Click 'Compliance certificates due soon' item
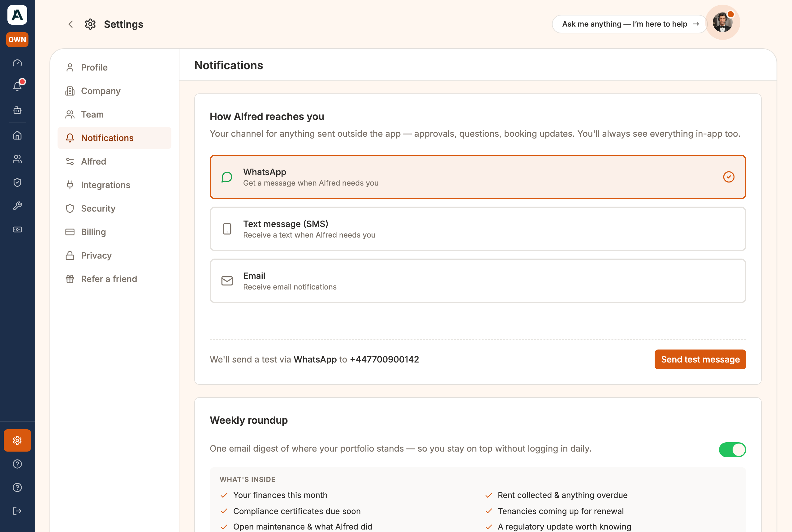Image resolution: width=792 pixels, height=532 pixels. (x=297, y=511)
